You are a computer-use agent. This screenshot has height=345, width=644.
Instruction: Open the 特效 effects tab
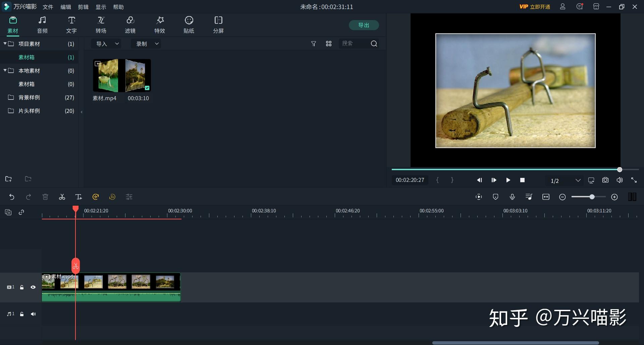point(160,25)
